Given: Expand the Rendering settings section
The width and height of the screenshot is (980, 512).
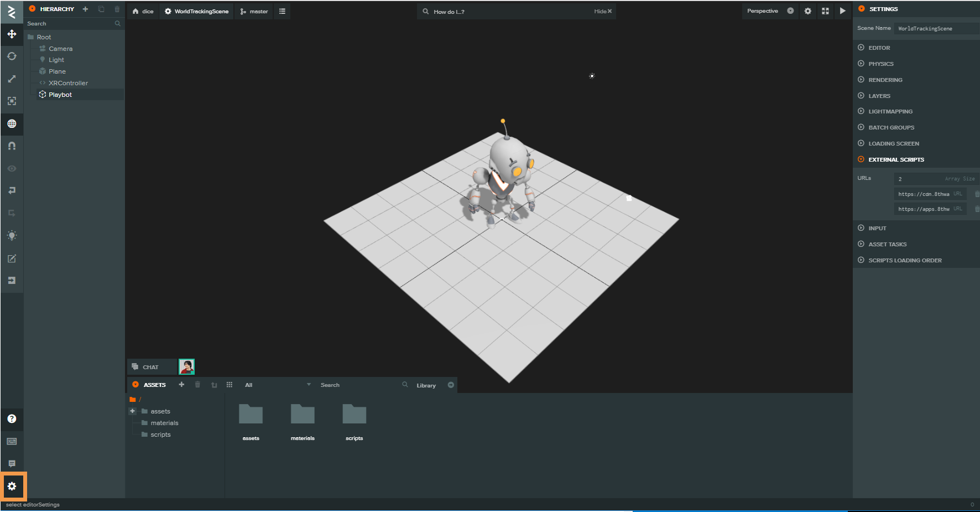Looking at the screenshot, I should [884, 79].
